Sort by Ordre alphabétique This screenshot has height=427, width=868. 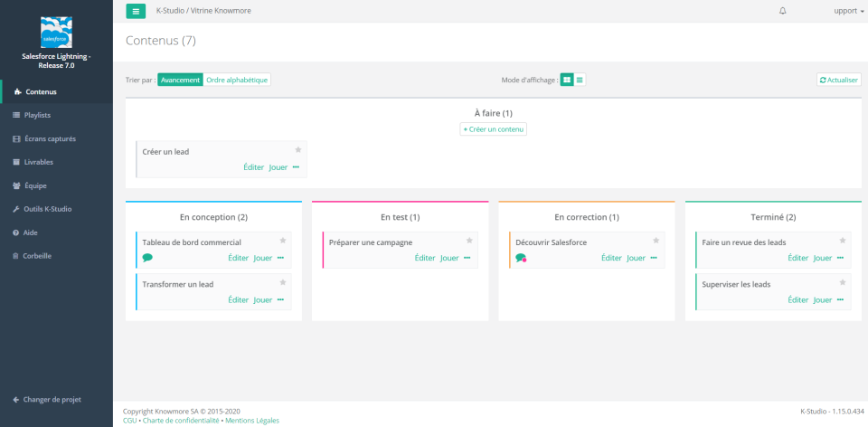pos(237,80)
